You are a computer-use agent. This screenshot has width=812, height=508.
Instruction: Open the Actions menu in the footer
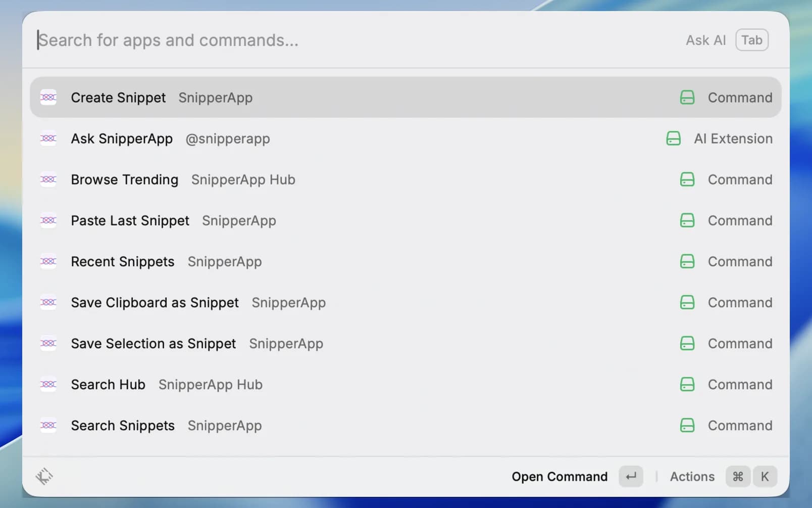tap(692, 477)
